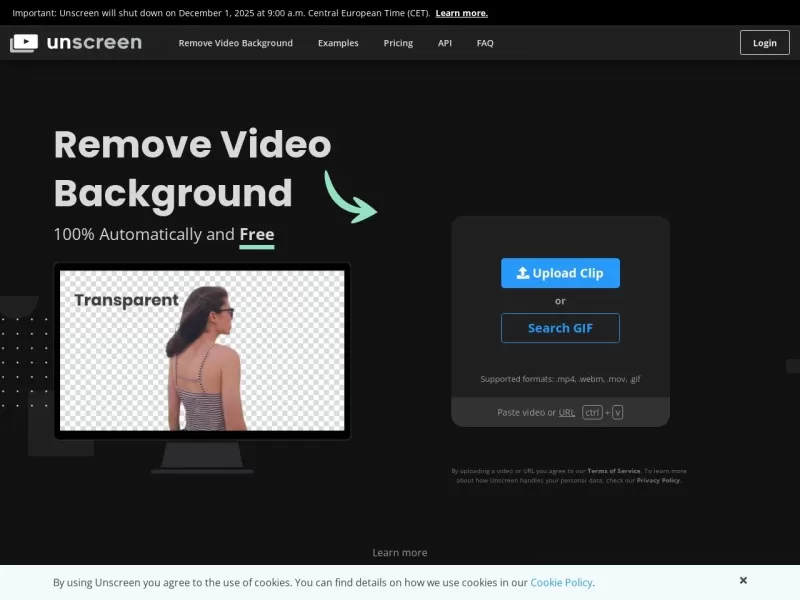800x600 pixels.
Task: Click the upload icon inside Upload Clip
Action: click(x=524, y=273)
